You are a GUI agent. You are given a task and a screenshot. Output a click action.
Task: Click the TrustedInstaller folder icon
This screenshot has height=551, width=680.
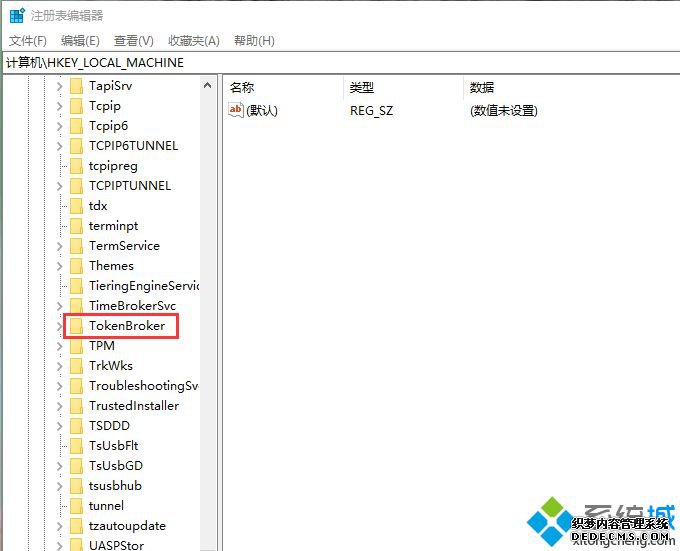[x=76, y=406]
